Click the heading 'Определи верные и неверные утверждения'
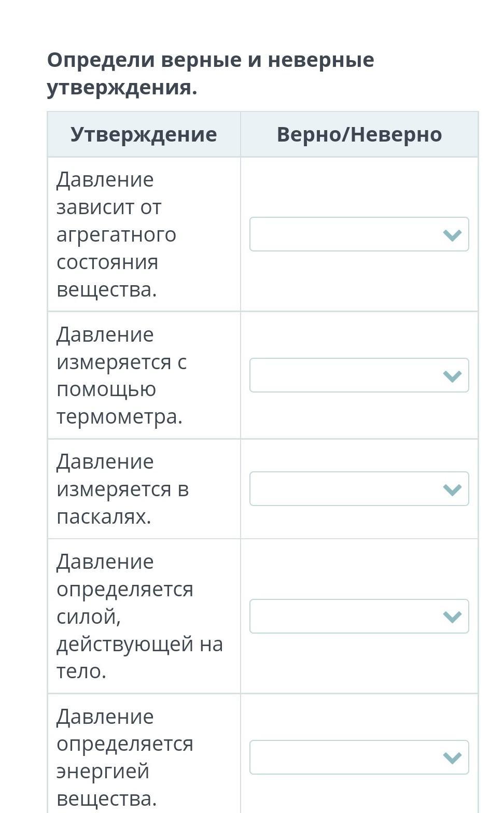 [x=211, y=74]
